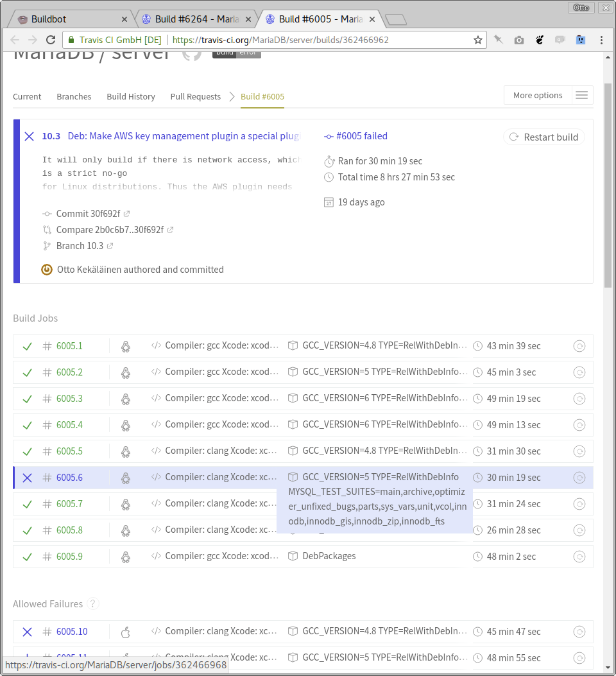
Task: Click the camera extension icon
Action: pos(519,40)
